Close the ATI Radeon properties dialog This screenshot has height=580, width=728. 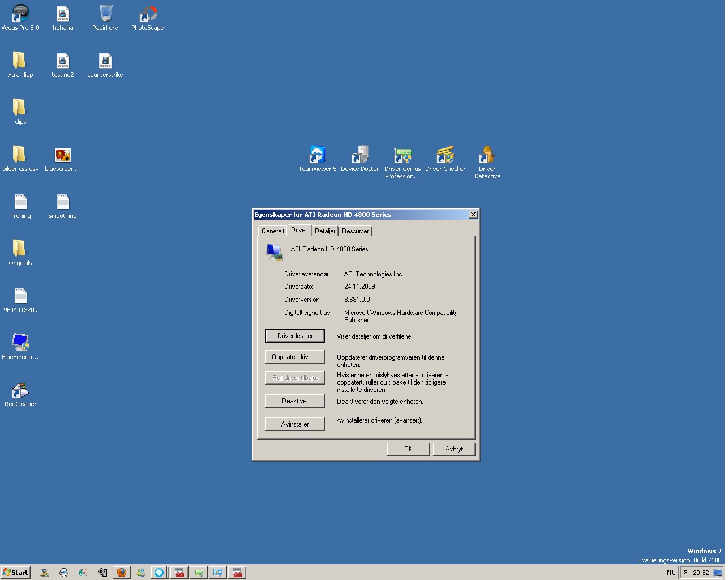473,215
